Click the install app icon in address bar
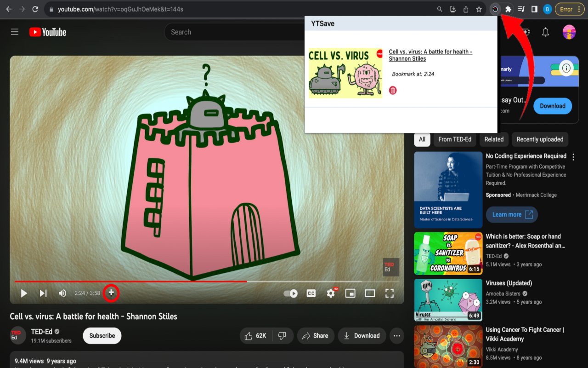Image resolution: width=588 pixels, height=368 pixels. coord(453,9)
